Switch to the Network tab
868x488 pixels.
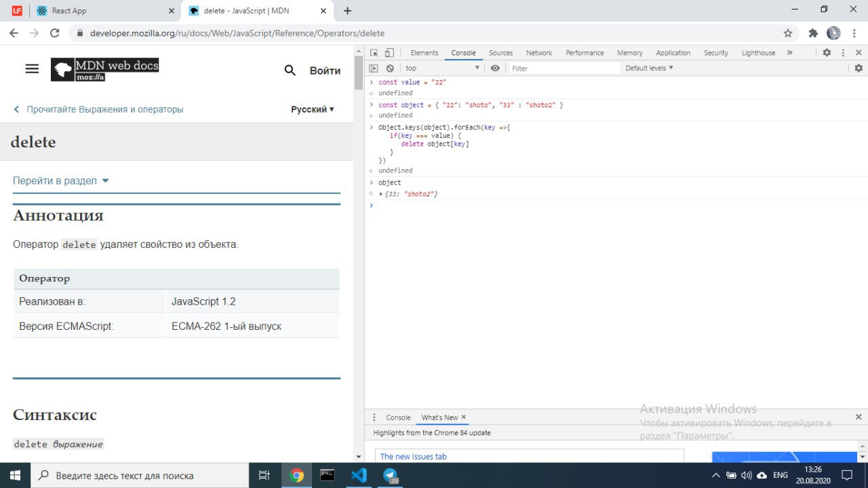pos(539,53)
